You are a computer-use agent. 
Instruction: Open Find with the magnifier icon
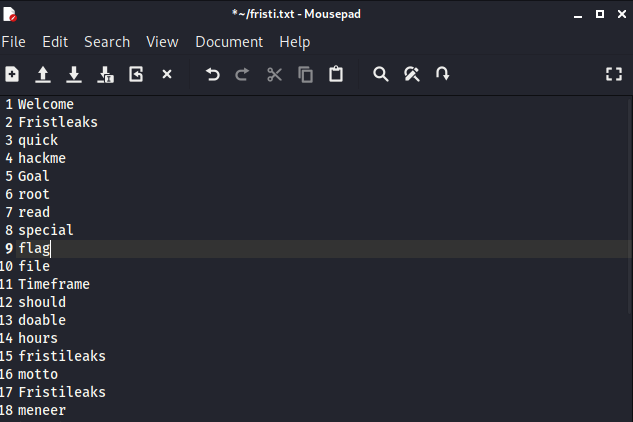380,74
